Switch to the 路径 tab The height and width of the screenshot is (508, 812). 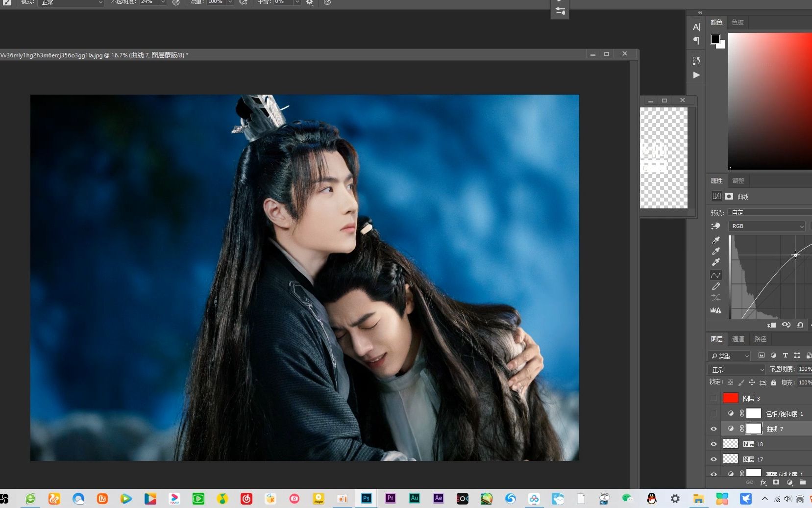760,339
